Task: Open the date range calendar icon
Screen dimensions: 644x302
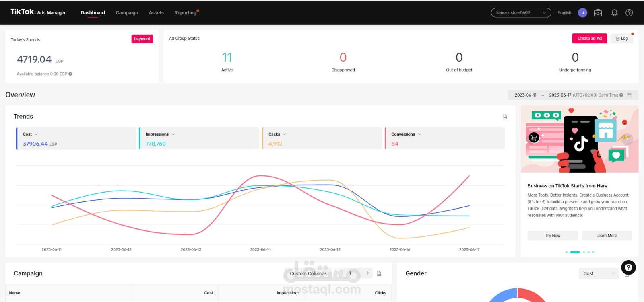Action: pos(629,95)
